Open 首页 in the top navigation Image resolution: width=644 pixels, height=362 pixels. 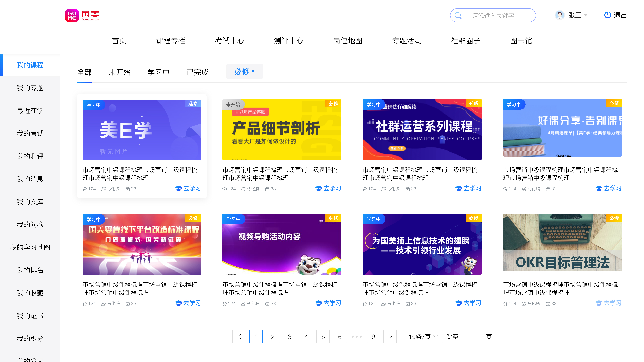point(119,41)
